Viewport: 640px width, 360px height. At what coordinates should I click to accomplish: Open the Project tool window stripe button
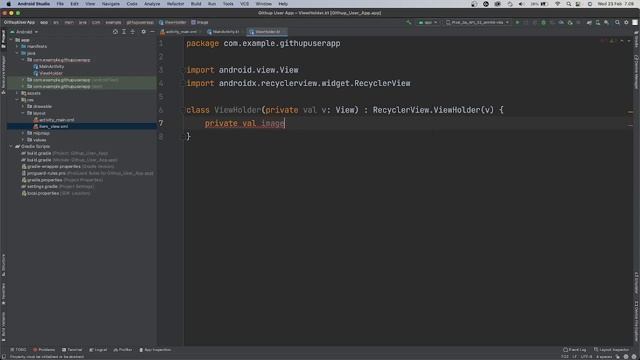tap(3, 39)
